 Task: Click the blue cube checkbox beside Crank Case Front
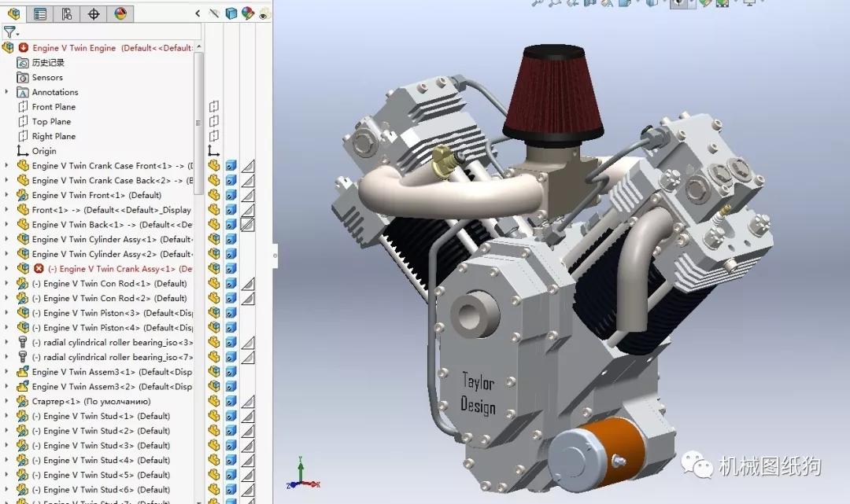click(231, 166)
